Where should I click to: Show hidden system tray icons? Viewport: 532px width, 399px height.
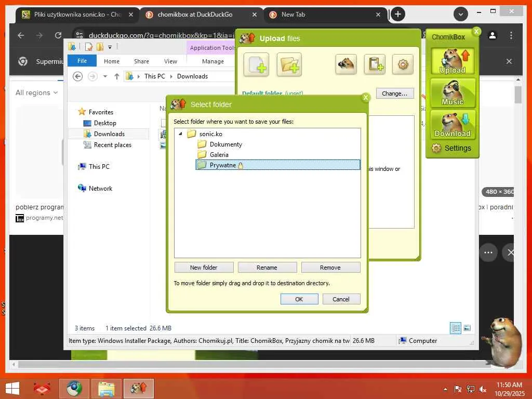tap(445, 389)
